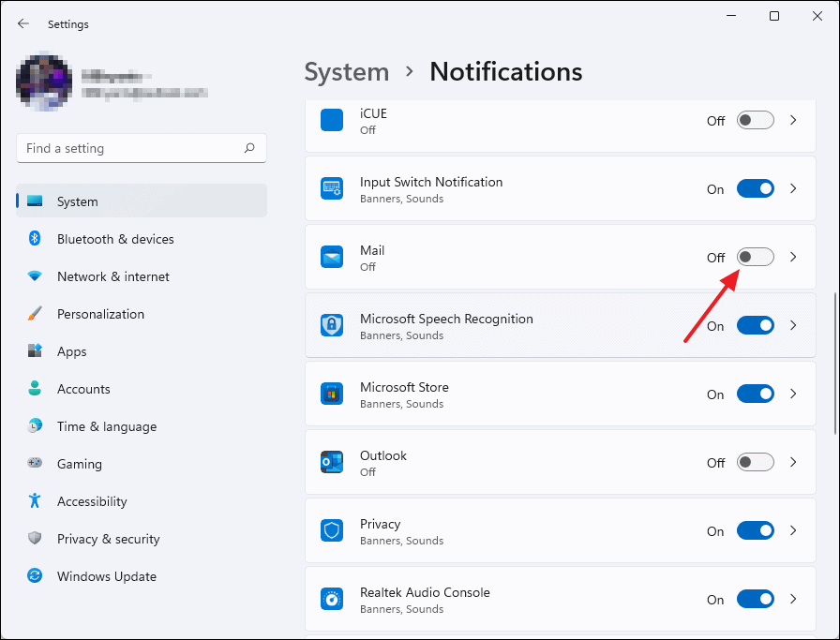This screenshot has width=840, height=640.
Task: Click the iCUE app icon
Action: click(332, 120)
